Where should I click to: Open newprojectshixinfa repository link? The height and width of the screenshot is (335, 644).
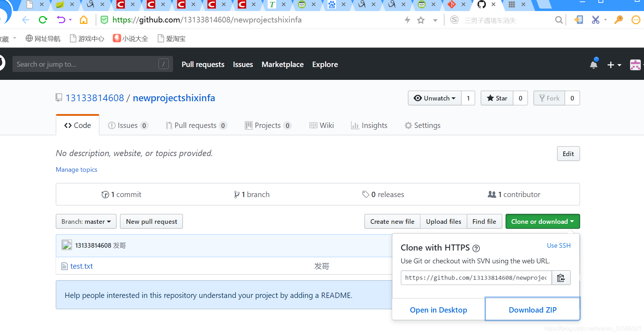pyautogui.click(x=174, y=98)
